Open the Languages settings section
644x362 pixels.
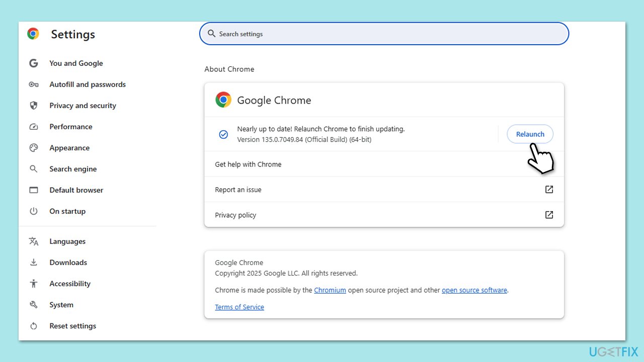click(x=67, y=241)
